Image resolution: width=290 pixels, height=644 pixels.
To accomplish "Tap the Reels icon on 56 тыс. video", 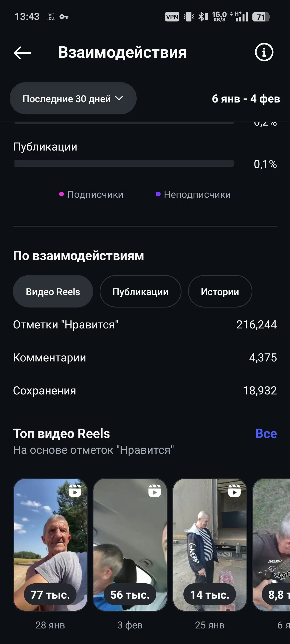I will click(155, 491).
